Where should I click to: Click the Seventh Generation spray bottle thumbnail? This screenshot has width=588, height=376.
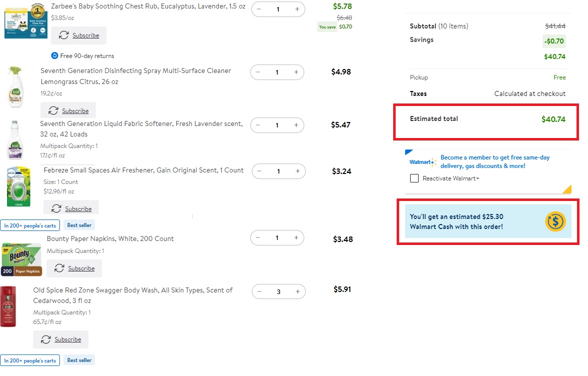15,87
